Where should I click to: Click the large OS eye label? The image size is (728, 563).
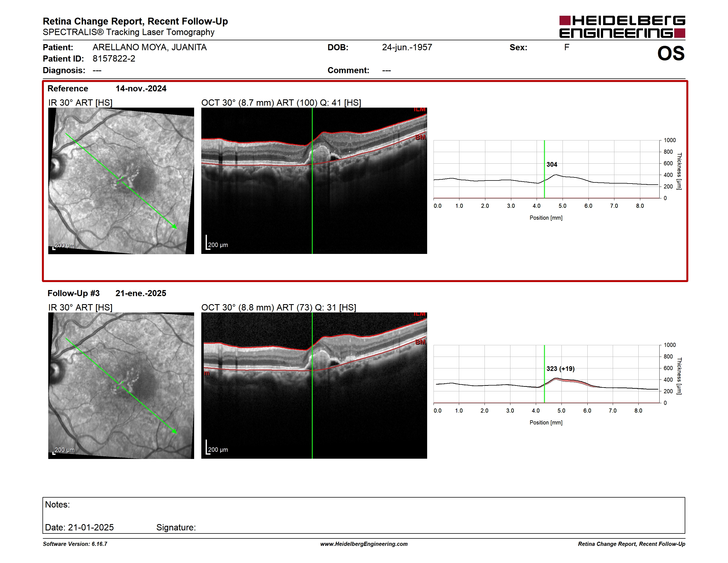[671, 53]
